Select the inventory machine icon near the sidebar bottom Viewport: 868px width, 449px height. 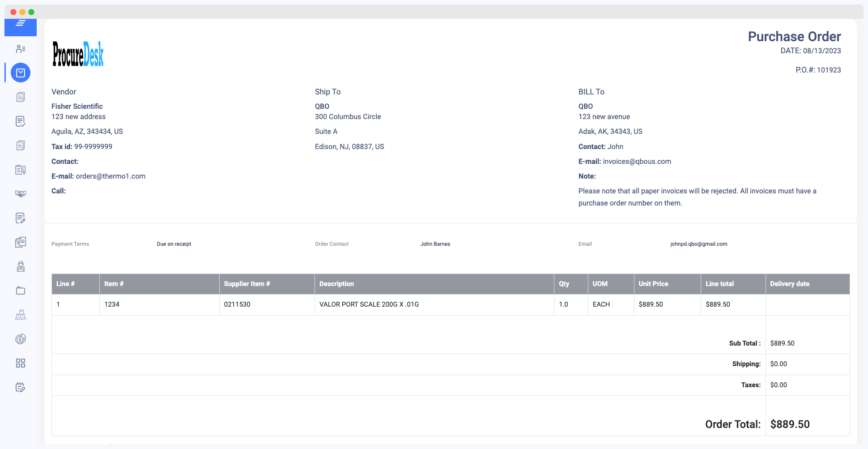[x=21, y=315]
